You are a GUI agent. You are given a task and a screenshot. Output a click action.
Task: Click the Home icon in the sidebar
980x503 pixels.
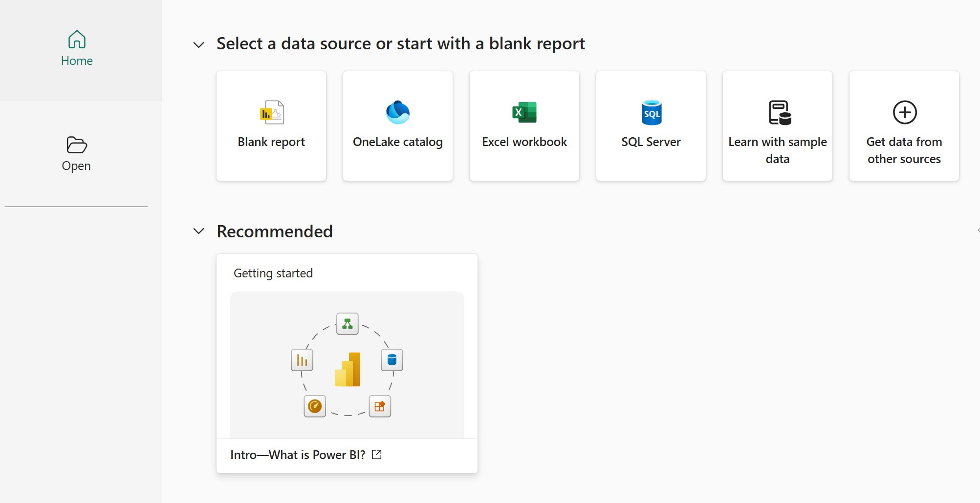76,39
